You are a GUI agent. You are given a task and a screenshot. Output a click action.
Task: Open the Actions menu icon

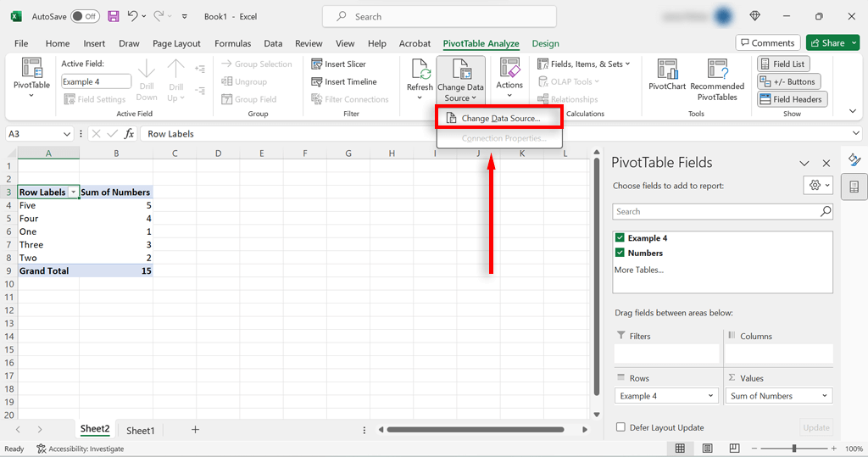pyautogui.click(x=509, y=68)
